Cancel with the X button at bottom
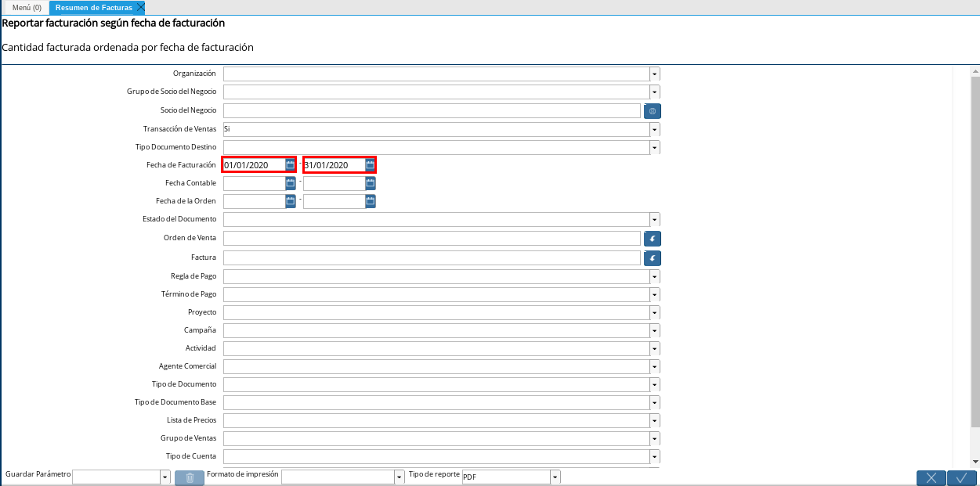Screen dimensions: 980x486 [931, 478]
